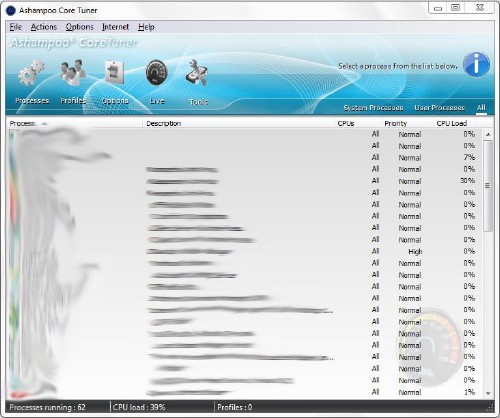500x418 pixels.
Task: Open the Live gauge icon
Action: 156,72
